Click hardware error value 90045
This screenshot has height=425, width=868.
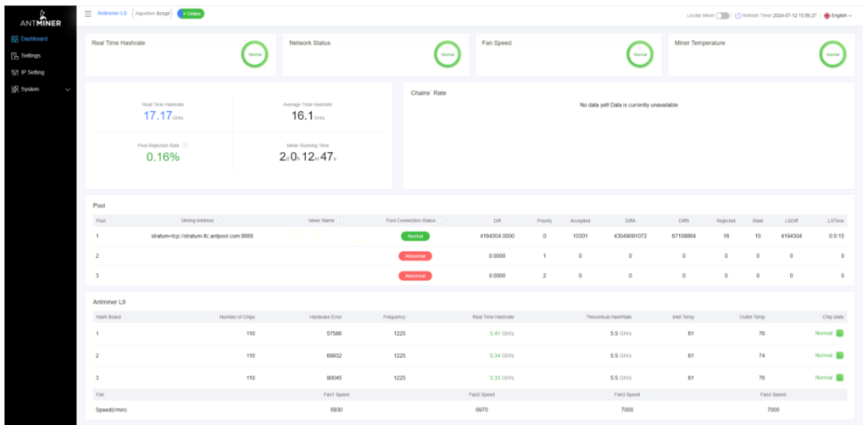coord(334,377)
